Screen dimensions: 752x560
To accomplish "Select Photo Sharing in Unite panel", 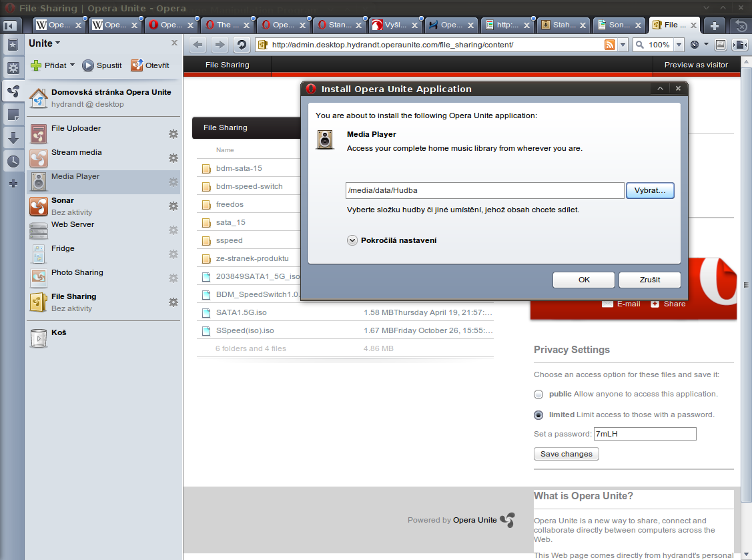I will point(103,278).
